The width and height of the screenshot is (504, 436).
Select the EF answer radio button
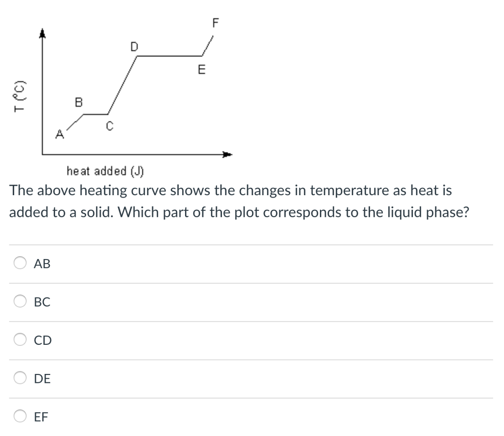pos(20,416)
